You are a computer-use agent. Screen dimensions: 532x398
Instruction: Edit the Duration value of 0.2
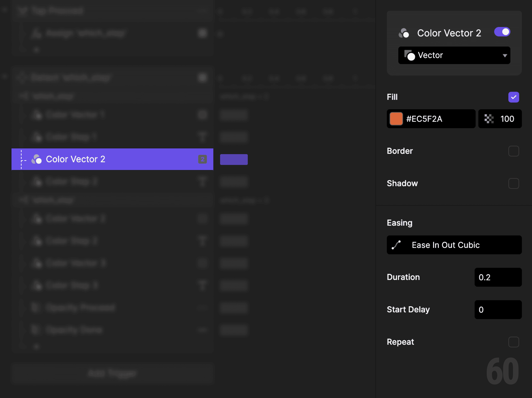(x=498, y=277)
